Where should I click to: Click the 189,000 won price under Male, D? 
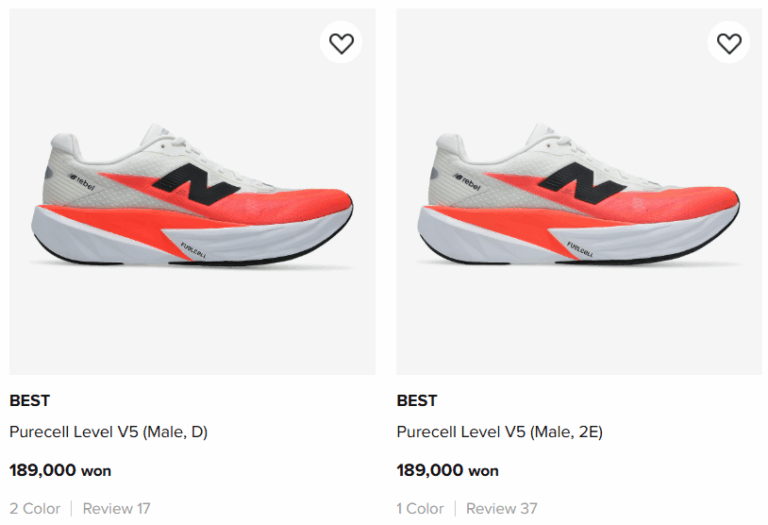click(x=60, y=469)
